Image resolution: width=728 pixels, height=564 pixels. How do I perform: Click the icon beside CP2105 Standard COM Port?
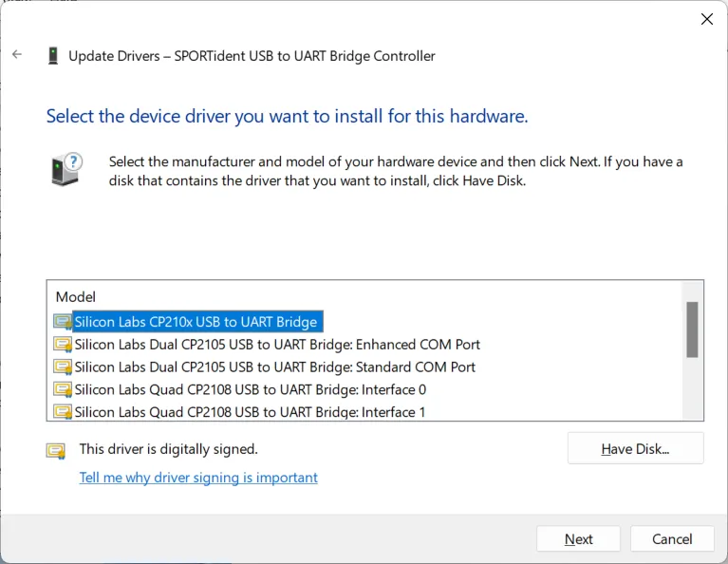(63, 367)
